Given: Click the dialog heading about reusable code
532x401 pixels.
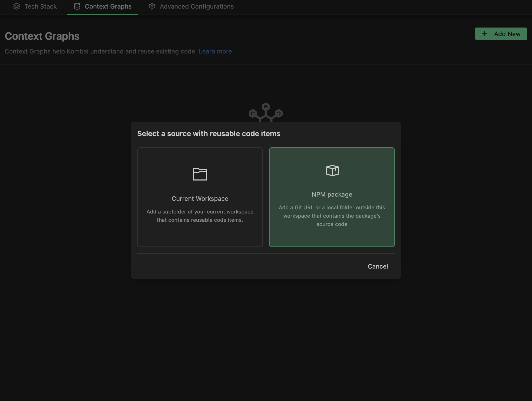Looking at the screenshot, I should pyautogui.click(x=209, y=133).
